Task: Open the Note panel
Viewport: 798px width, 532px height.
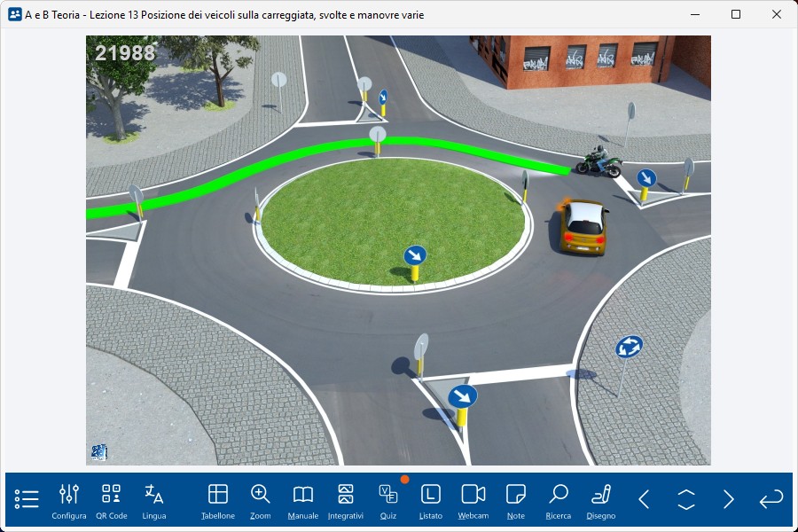Action: tap(516, 500)
